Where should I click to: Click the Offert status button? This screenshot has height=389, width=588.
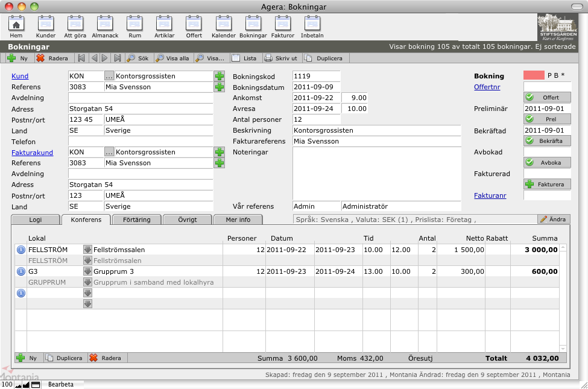(547, 98)
